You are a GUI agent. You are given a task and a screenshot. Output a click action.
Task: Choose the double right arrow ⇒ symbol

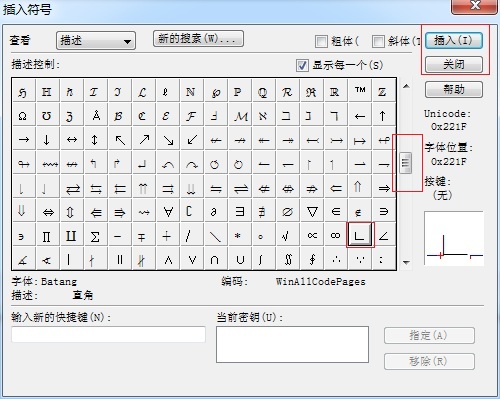[384, 187]
